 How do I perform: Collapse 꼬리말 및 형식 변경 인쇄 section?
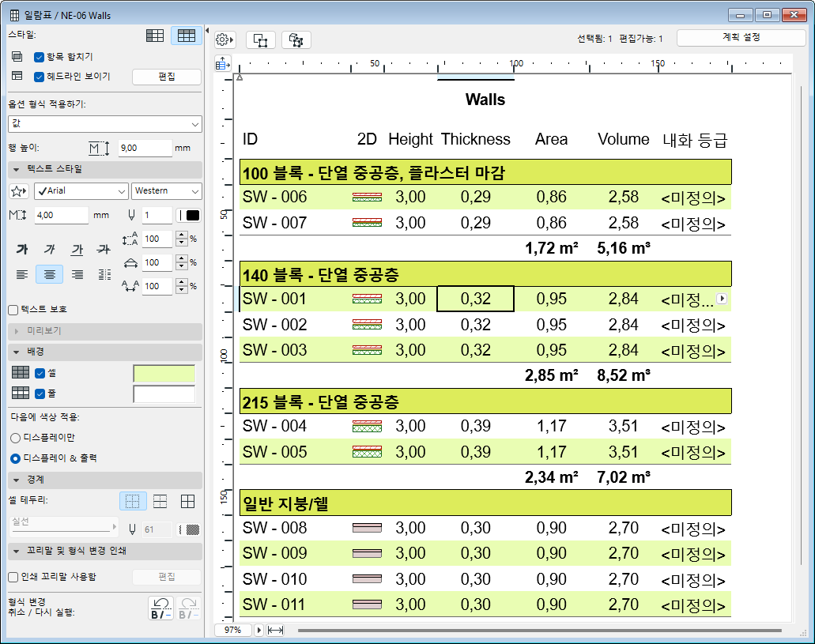click(105, 551)
